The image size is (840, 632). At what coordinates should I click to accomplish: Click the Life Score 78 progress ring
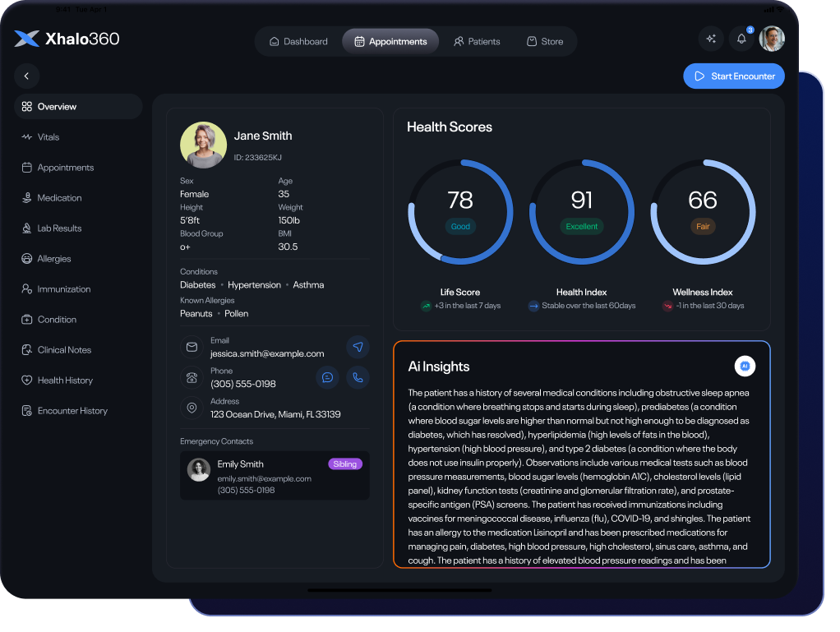(x=460, y=211)
